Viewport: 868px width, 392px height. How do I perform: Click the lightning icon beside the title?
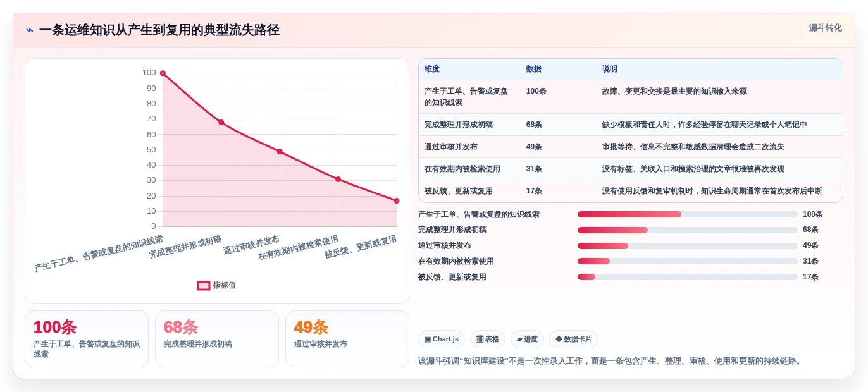pyautogui.click(x=30, y=30)
